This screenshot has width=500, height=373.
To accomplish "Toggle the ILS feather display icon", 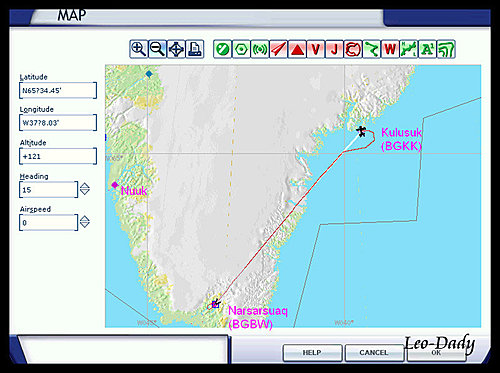I will coord(278,49).
